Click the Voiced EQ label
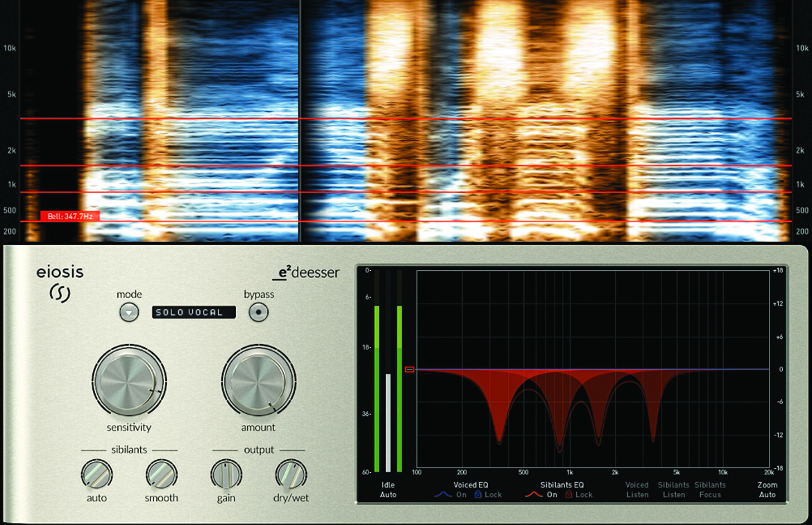This screenshot has height=525, width=812. tap(471, 485)
